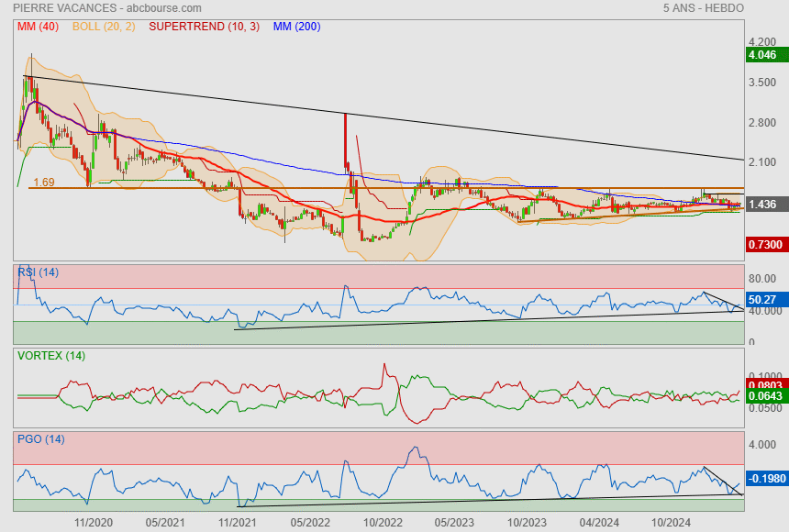Image resolution: width=789 pixels, height=532 pixels.
Task: Click the 11/2020 date axis label
Action: pyautogui.click(x=94, y=523)
